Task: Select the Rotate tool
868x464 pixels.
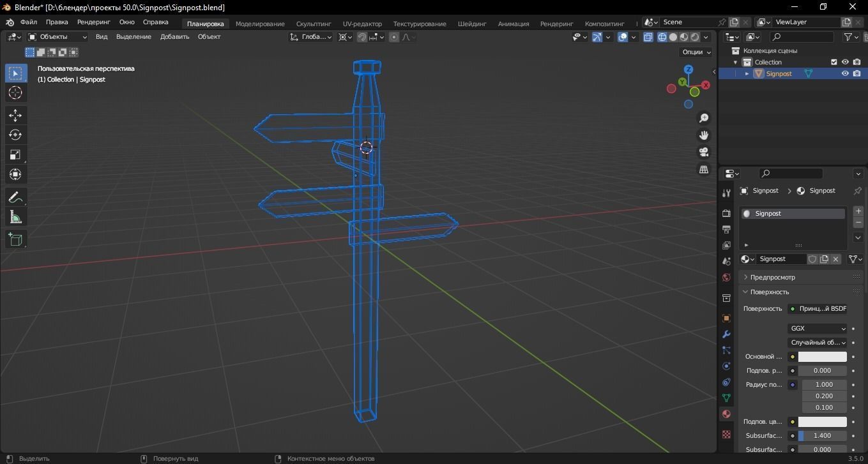Action: 15,135
